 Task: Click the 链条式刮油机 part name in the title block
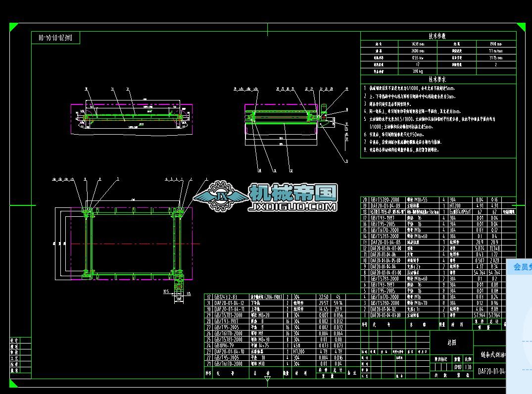pyautogui.click(x=493, y=354)
